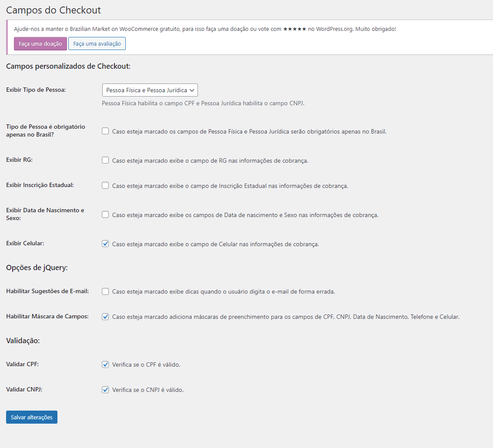The image size is (493, 448).
Task: Click the Exibir RG label text
Action: (x=20, y=160)
